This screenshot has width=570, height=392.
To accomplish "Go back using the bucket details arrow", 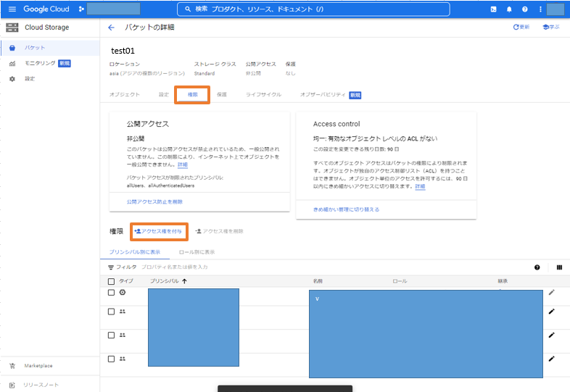I will 111,28.
